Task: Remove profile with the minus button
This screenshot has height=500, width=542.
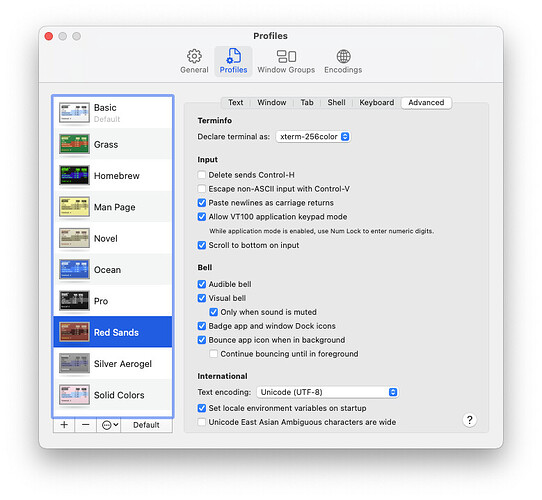Action: point(86,425)
